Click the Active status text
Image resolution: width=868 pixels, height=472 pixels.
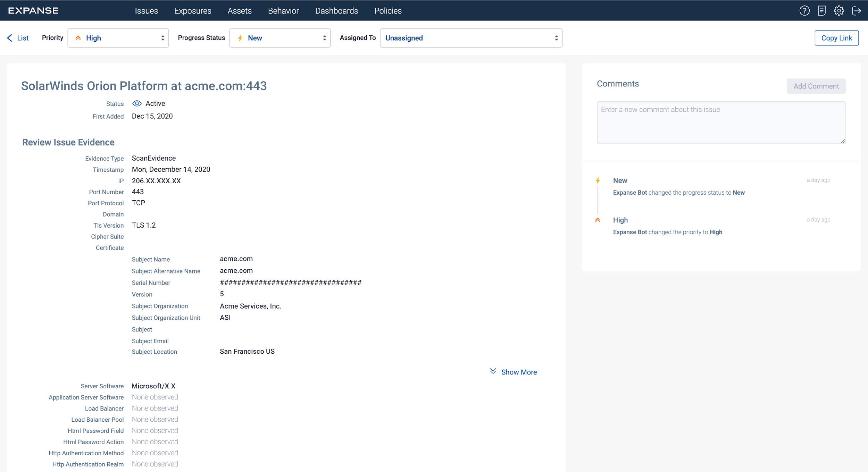[155, 103]
